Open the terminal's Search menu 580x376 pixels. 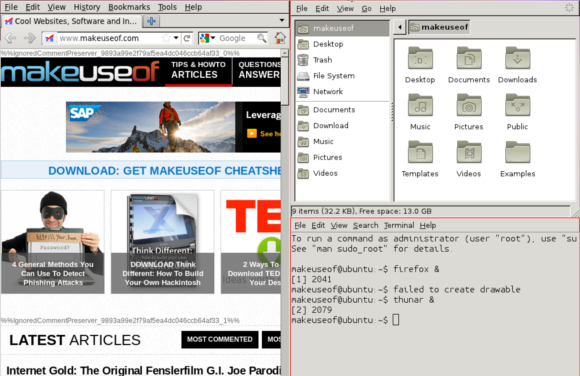point(365,225)
